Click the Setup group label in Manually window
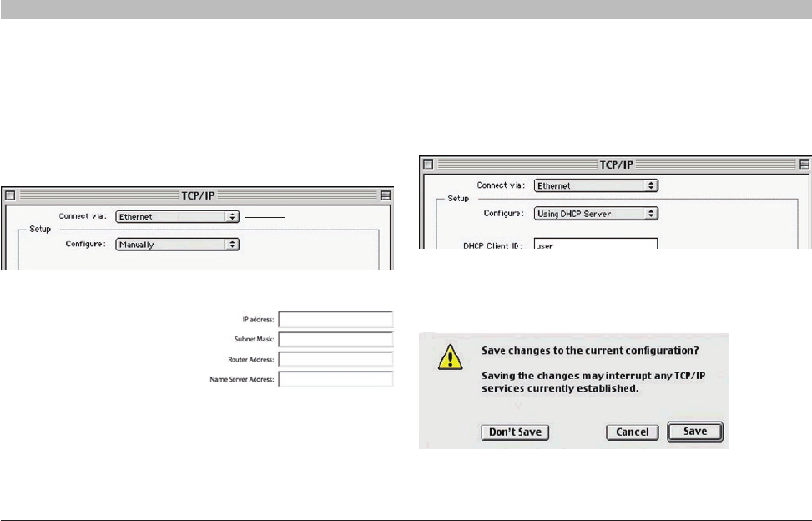The image size is (812, 521). [40, 229]
